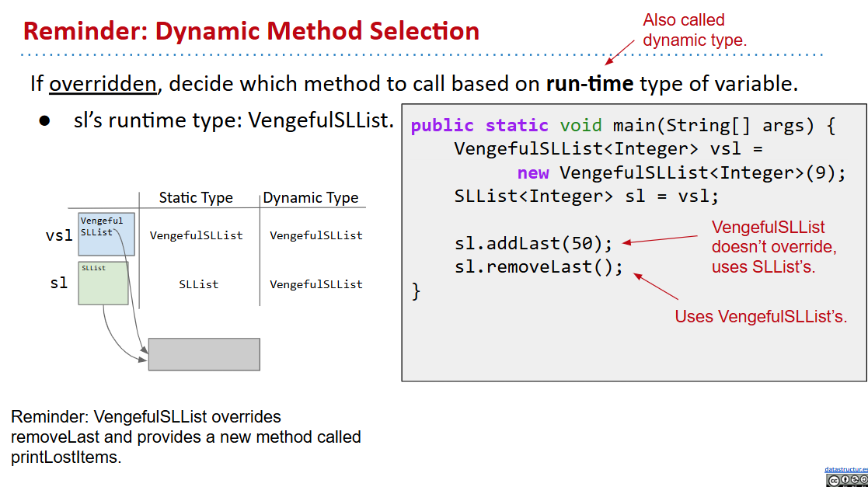868x487 pixels.
Task: Click the slide title "Reminder: Dynamic Method Selection"
Action: click(251, 31)
